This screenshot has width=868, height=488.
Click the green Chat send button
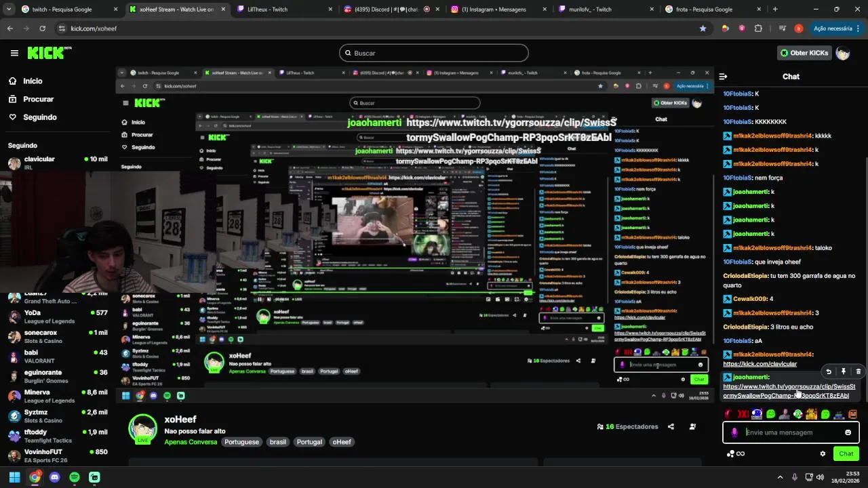tap(846, 454)
